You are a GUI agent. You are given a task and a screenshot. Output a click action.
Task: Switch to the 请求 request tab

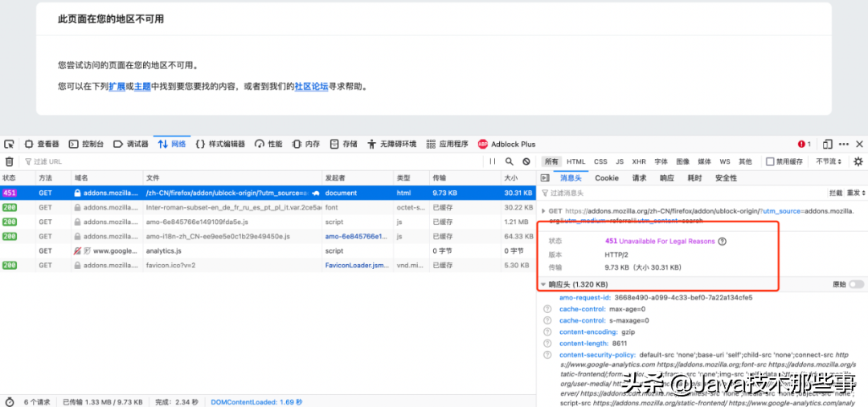[x=640, y=178]
